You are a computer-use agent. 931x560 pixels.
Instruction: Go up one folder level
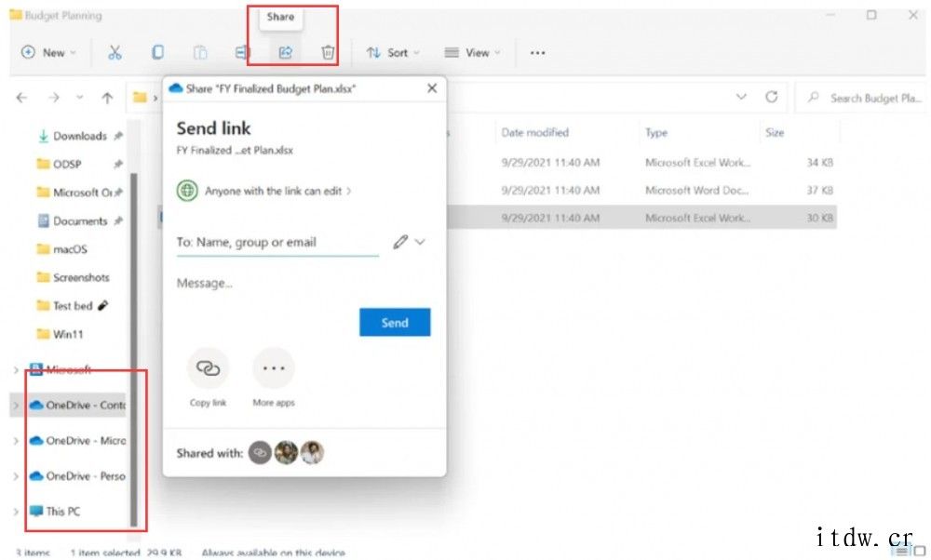click(107, 98)
